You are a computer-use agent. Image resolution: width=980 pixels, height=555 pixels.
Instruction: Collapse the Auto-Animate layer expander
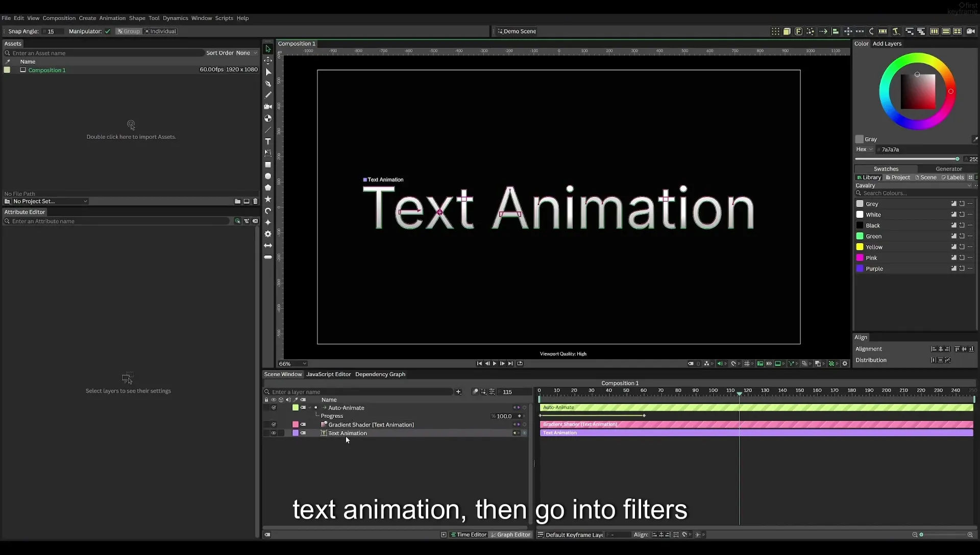[310, 408]
